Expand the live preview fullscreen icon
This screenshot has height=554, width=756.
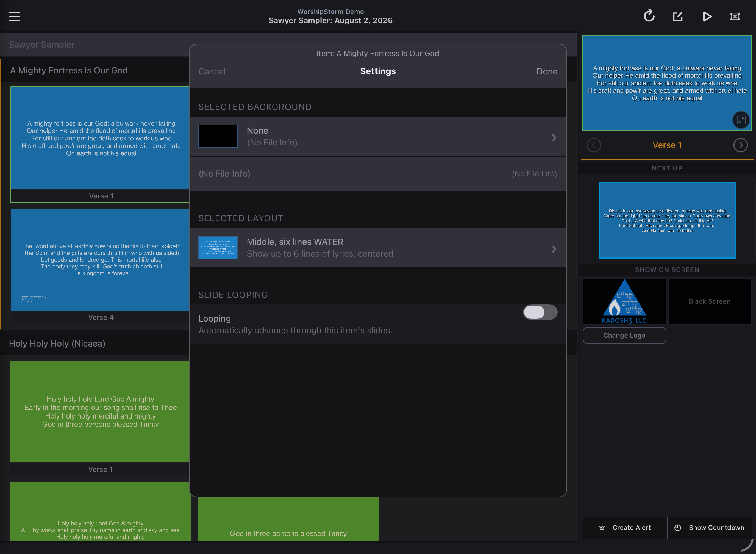coord(741,120)
